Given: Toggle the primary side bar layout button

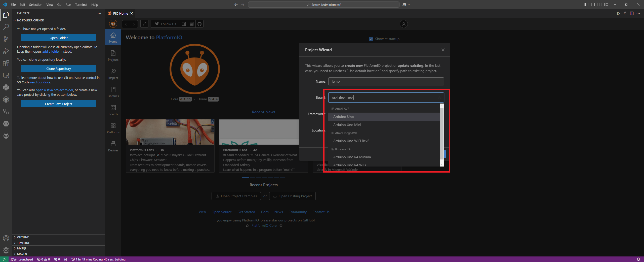Looking at the screenshot, I should (586, 5).
